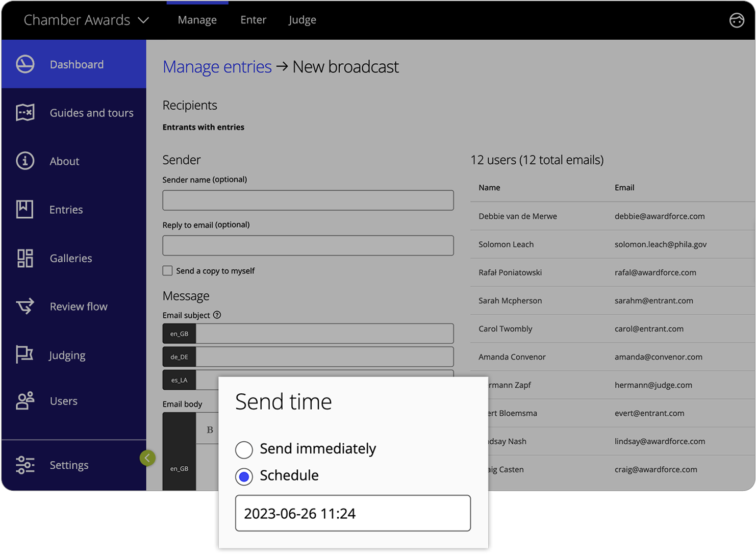This screenshot has width=756, height=555.
Task: Click the Review flow arrows icon
Action: (24, 306)
